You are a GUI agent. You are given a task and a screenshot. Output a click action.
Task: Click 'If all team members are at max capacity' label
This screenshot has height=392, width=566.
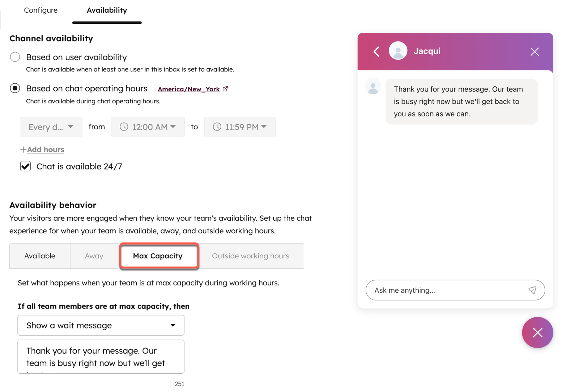pos(104,306)
